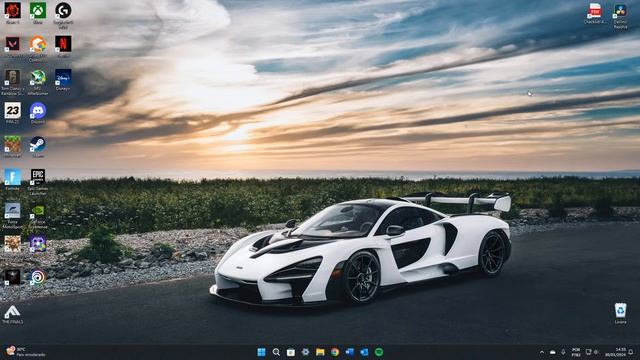Open the blue app icon left of Spotify
640x360 pixels.
tap(364, 352)
